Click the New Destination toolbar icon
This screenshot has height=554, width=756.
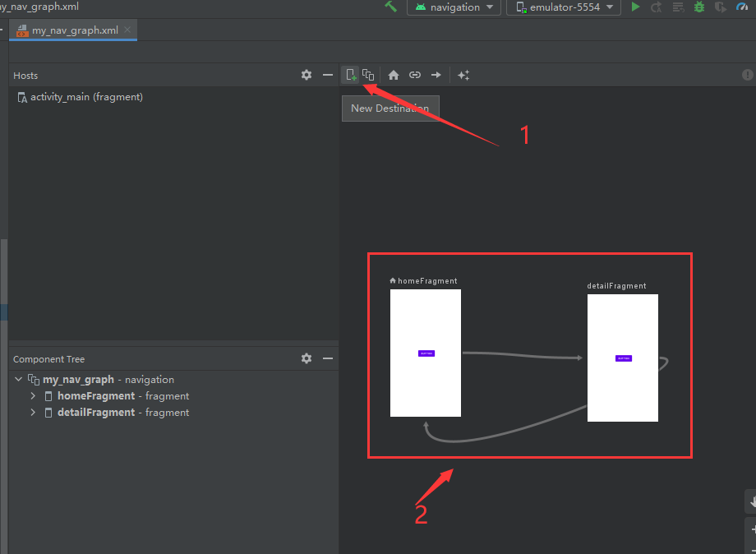coord(351,76)
